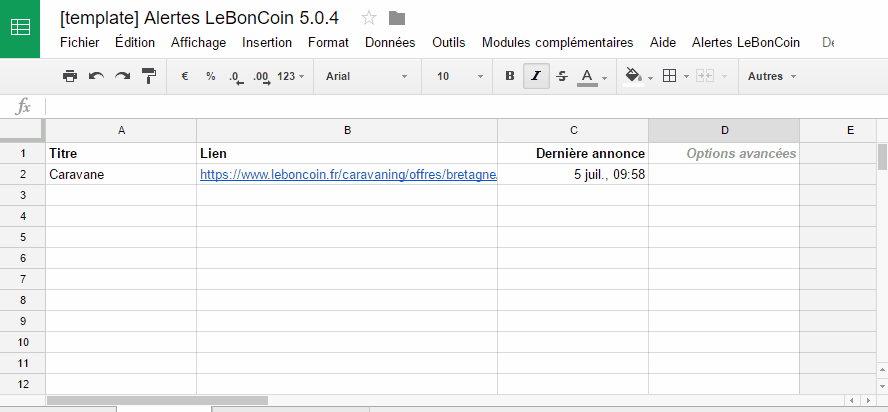The image size is (888, 412).
Task: Select the Titre header cell
Action: click(x=121, y=153)
